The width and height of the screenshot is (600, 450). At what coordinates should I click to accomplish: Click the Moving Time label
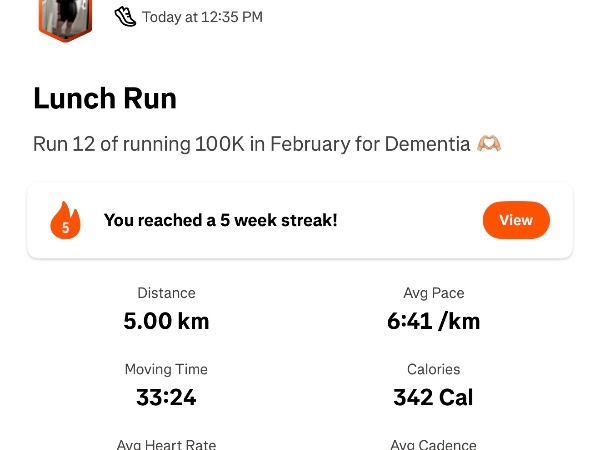point(166,369)
